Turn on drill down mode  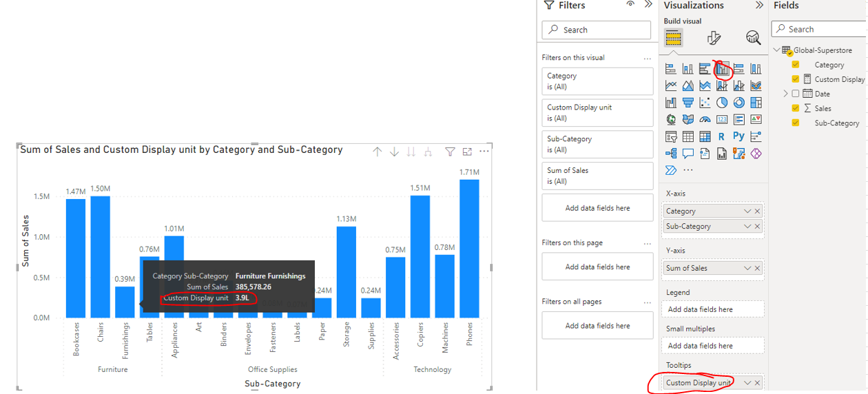click(x=394, y=152)
